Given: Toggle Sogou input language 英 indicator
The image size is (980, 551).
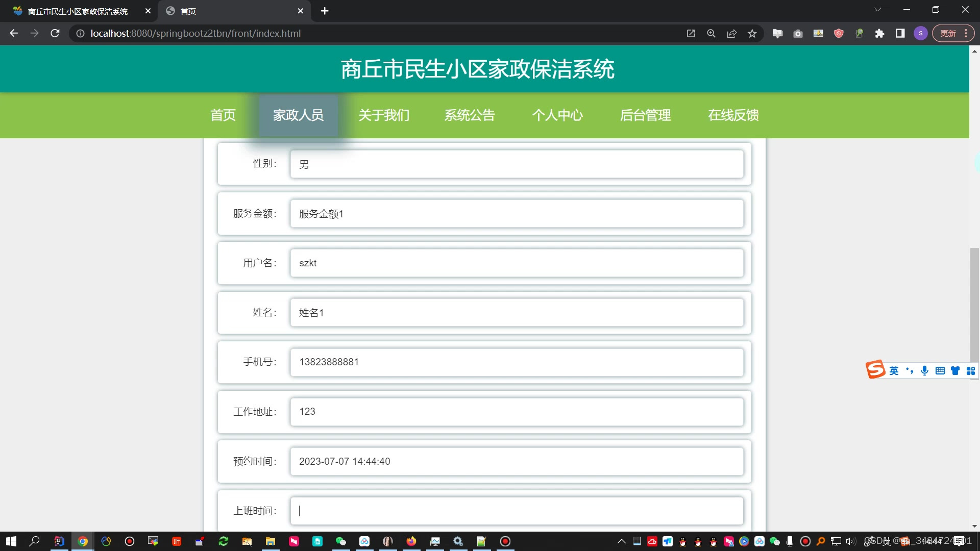Looking at the screenshot, I should pyautogui.click(x=894, y=371).
